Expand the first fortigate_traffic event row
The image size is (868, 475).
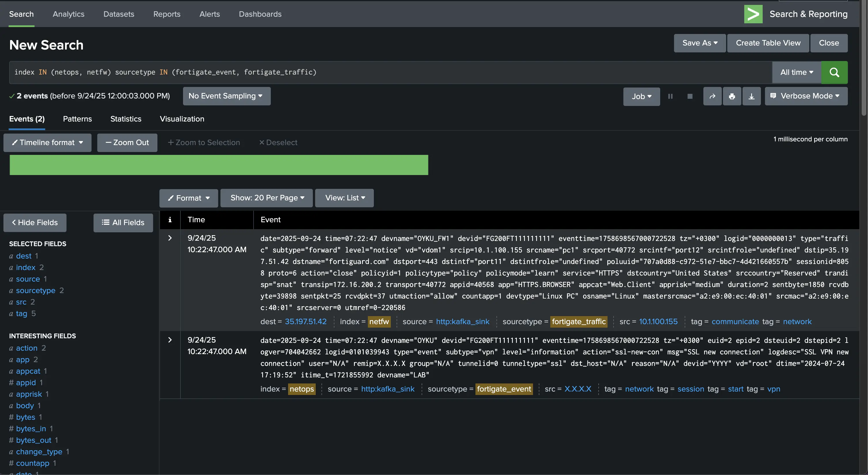tap(170, 238)
